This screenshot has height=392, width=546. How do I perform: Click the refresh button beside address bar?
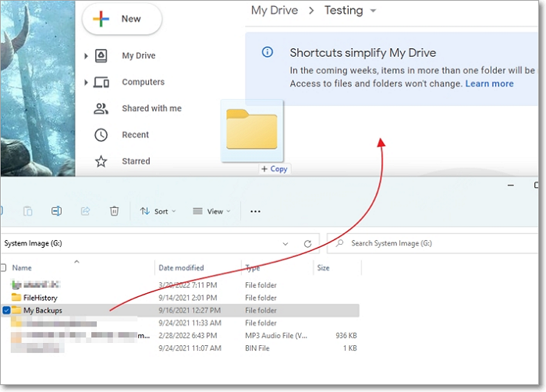tap(308, 243)
